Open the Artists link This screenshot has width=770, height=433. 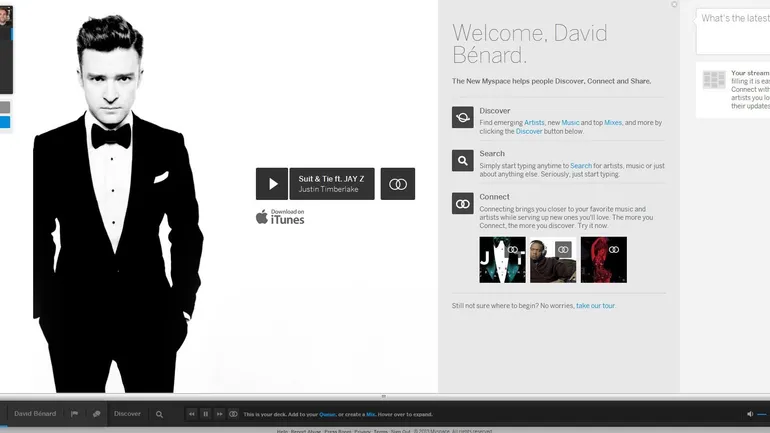coord(534,123)
